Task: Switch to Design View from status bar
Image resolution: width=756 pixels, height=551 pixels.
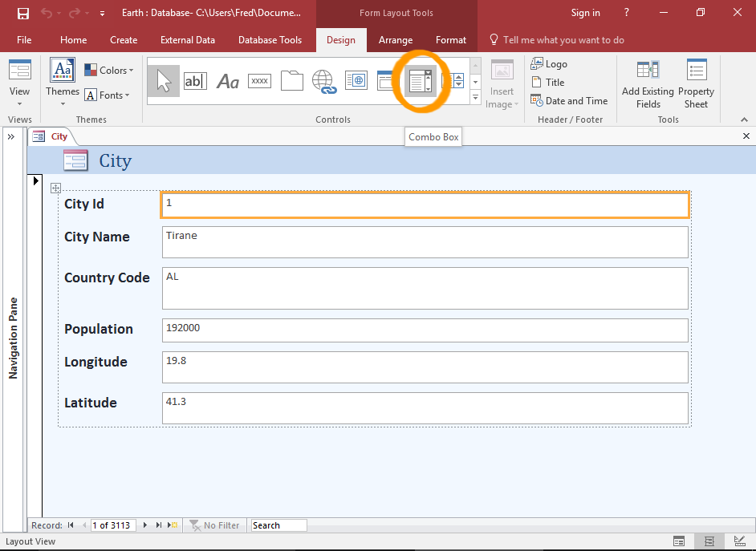Action: click(739, 541)
